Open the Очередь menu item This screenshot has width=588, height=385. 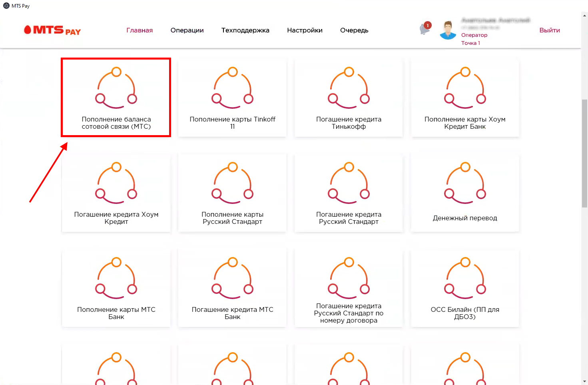click(x=354, y=30)
